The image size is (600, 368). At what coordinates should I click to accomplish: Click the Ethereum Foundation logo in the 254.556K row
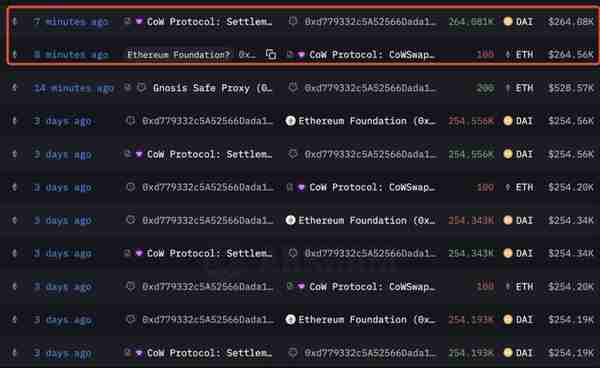tap(290, 121)
